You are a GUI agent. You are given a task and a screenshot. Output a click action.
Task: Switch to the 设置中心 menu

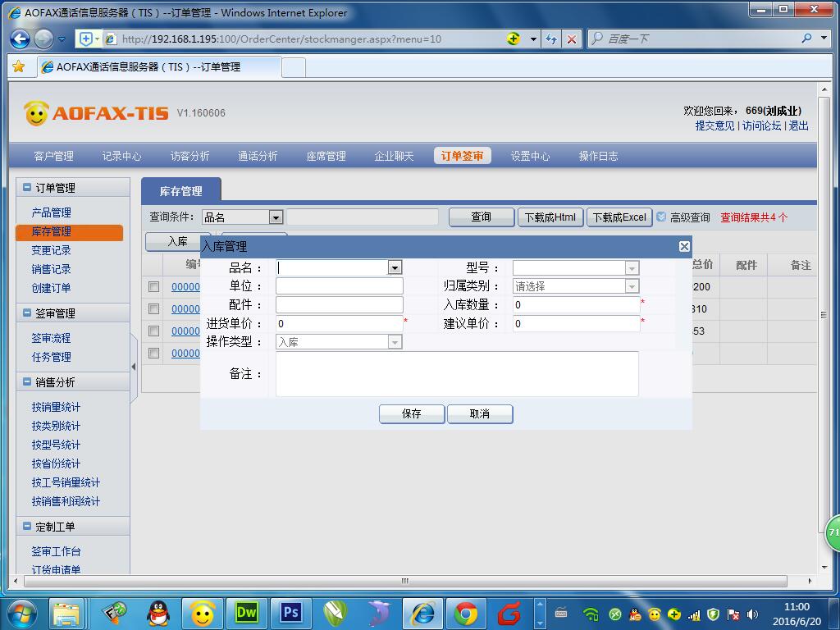click(x=530, y=155)
